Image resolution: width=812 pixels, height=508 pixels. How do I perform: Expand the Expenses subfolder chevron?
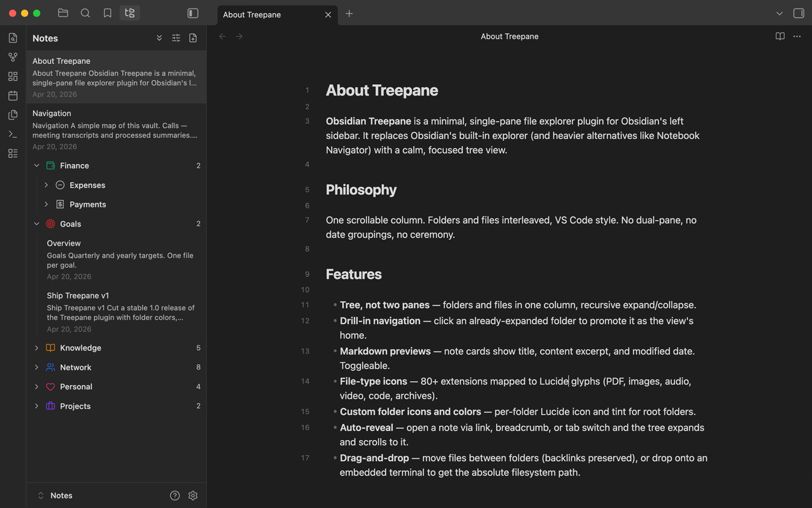[46, 185]
